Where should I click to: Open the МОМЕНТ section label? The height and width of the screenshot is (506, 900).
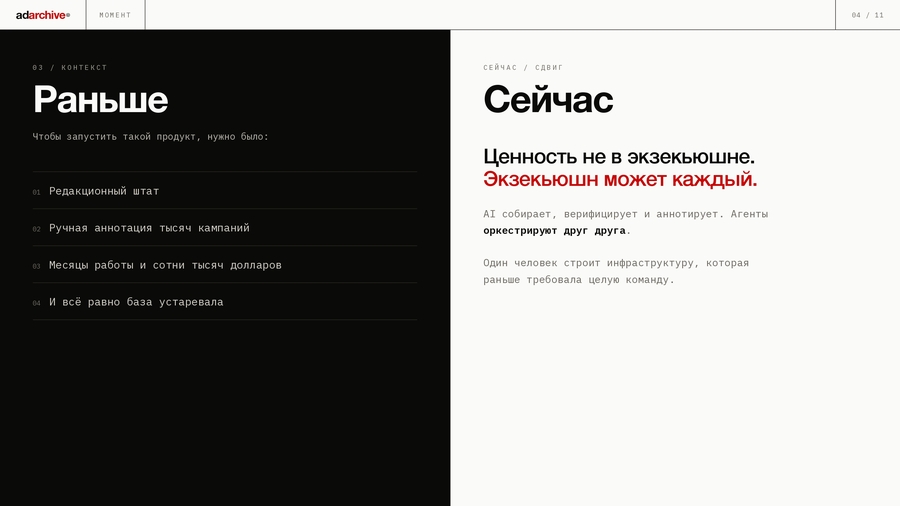click(115, 15)
